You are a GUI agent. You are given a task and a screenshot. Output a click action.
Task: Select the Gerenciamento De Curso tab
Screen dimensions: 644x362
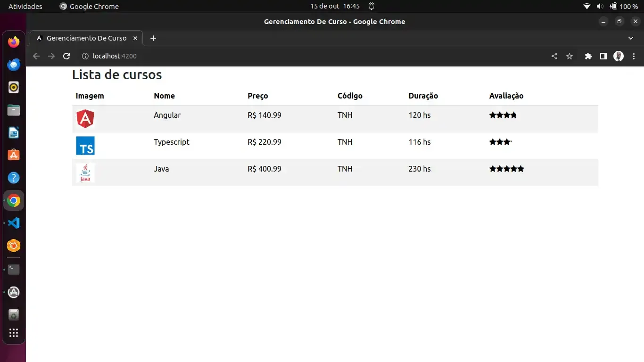click(86, 38)
